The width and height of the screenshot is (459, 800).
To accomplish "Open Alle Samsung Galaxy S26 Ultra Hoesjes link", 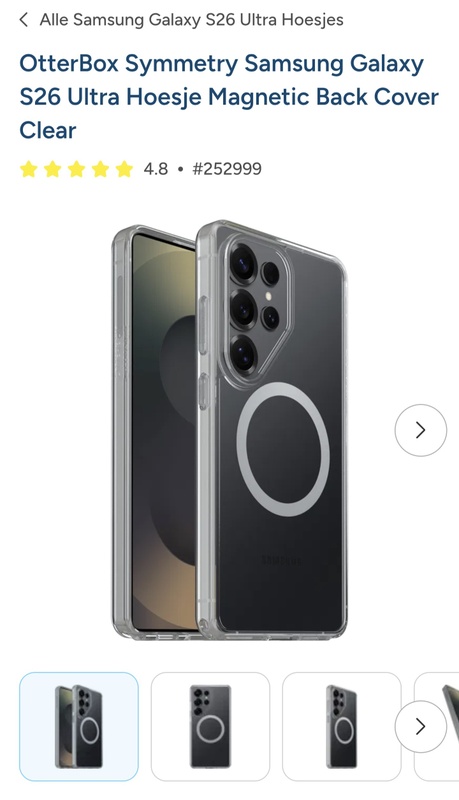I will point(191,20).
